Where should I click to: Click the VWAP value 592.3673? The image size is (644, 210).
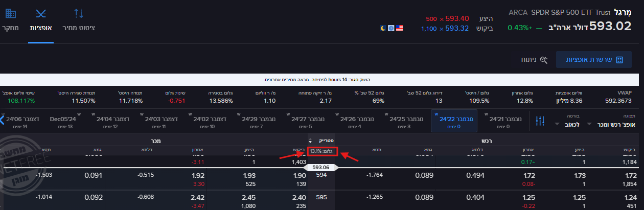(618, 101)
